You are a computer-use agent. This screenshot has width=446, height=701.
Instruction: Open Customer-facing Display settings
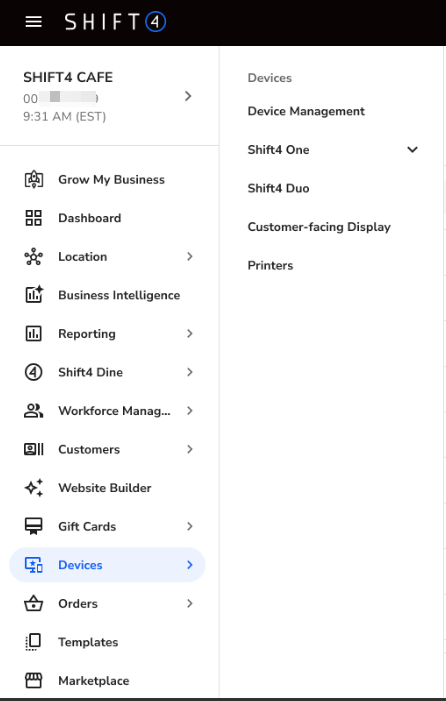click(x=319, y=227)
